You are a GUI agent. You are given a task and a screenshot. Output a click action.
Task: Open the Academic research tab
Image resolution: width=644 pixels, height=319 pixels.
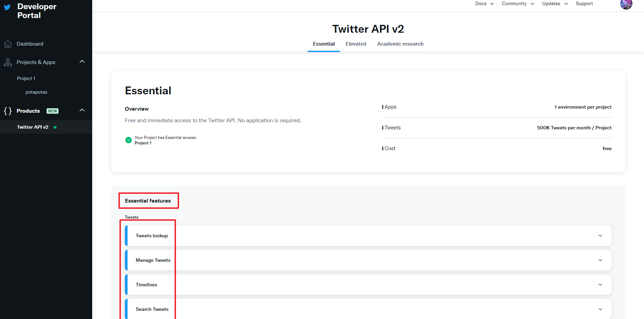pyautogui.click(x=400, y=44)
